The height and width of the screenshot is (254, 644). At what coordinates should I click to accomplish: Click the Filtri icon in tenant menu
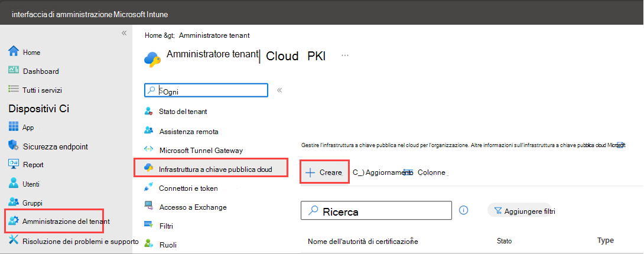pyautogui.click(x=149, y=225)
